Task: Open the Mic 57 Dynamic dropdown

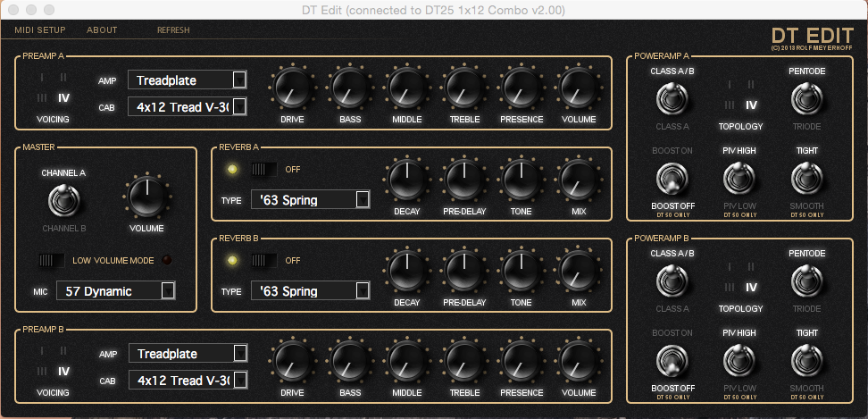Action: point(116,291)
